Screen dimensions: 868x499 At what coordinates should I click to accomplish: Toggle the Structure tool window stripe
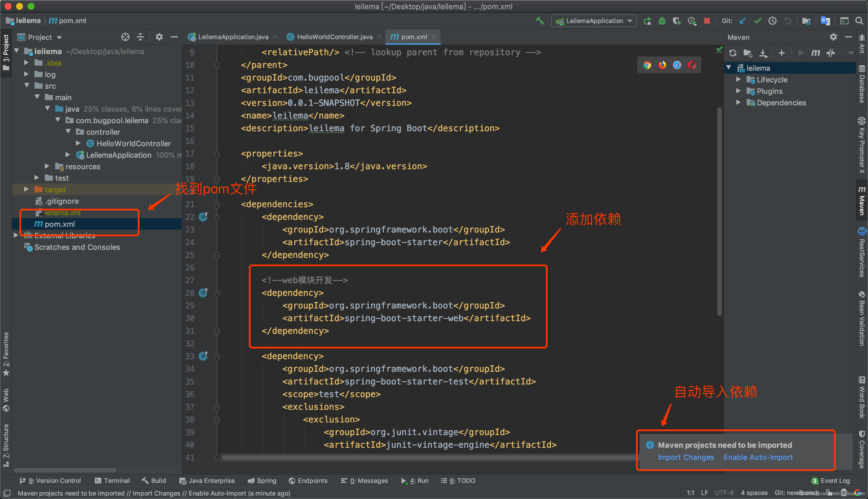[6, 445]
